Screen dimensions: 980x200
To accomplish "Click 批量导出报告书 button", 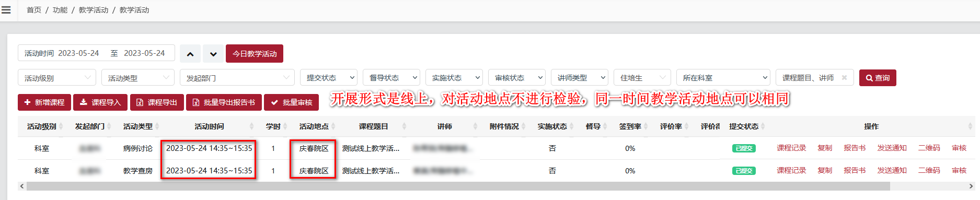I will (224, 102).
